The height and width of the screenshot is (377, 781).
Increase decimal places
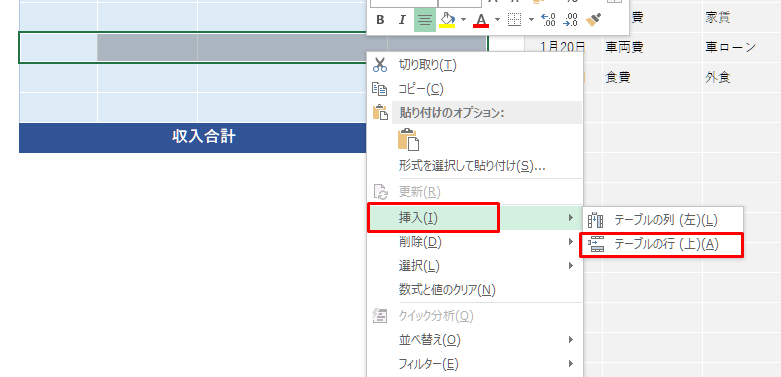pos(548,20)
